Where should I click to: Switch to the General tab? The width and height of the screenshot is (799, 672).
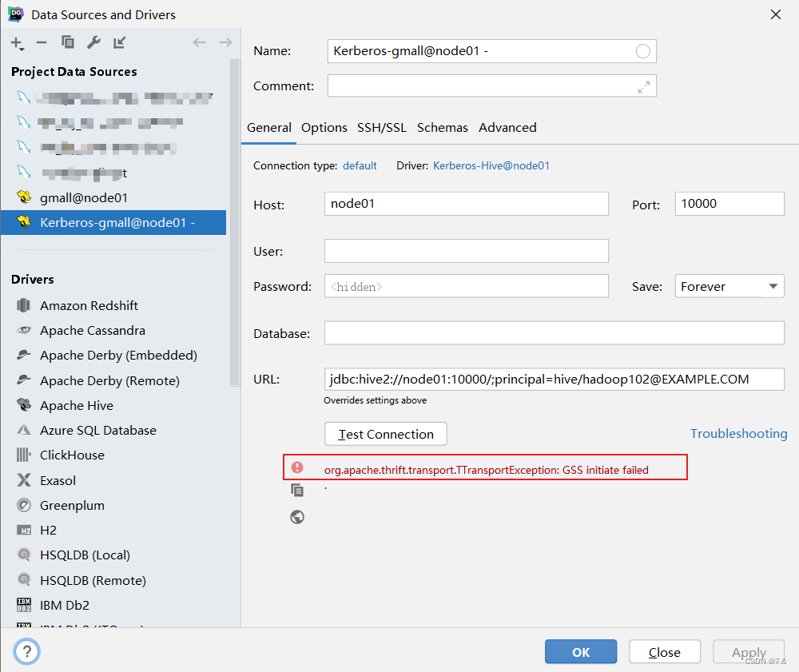(269, 127)
